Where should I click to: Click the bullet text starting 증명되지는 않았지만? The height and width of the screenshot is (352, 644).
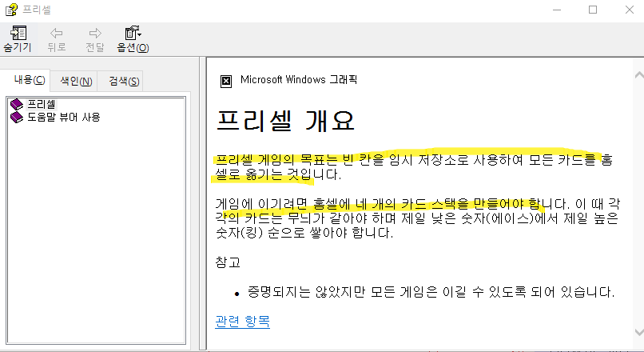click(x=431, y=292)
